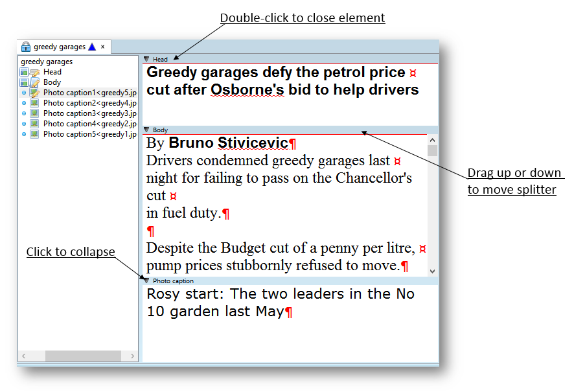Image resolution: width=574 pixels, height=392 pixels.
Task: Click the Body pane header label
Action: click(x=160, y=130)
